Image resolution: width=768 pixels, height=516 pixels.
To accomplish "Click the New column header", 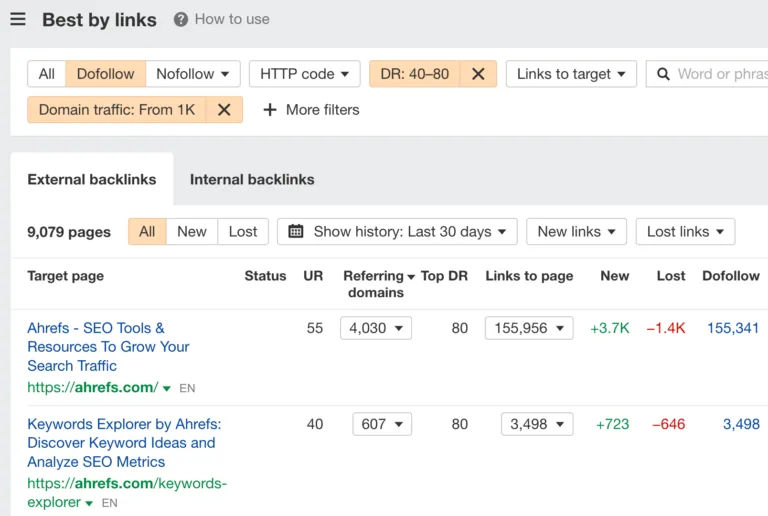I will click(x=615, y=276).
